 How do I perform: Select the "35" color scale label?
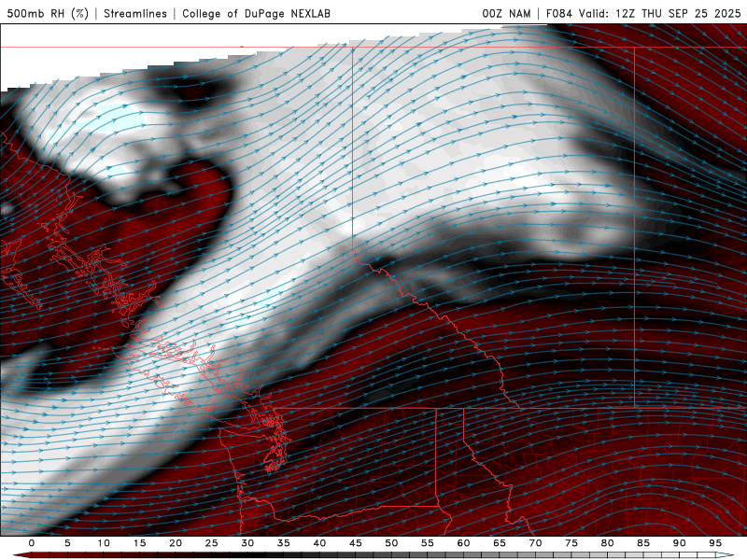(283, 543)
